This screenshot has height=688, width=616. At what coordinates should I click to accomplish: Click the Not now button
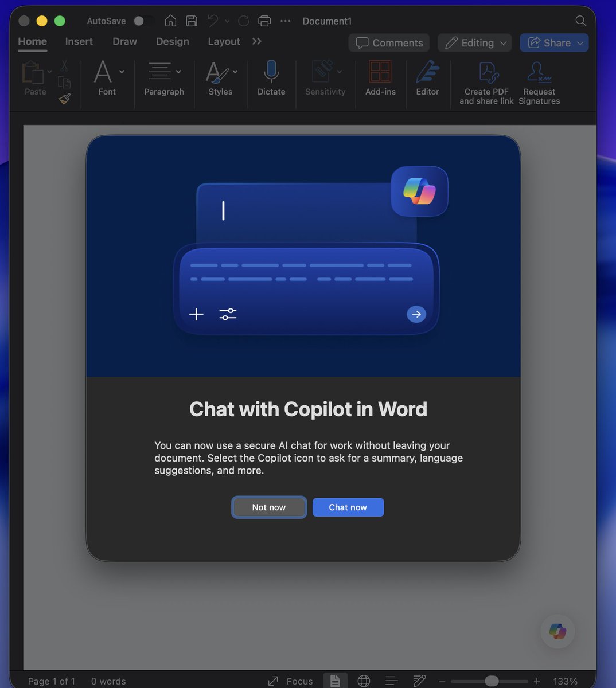(x=269, y=507)
